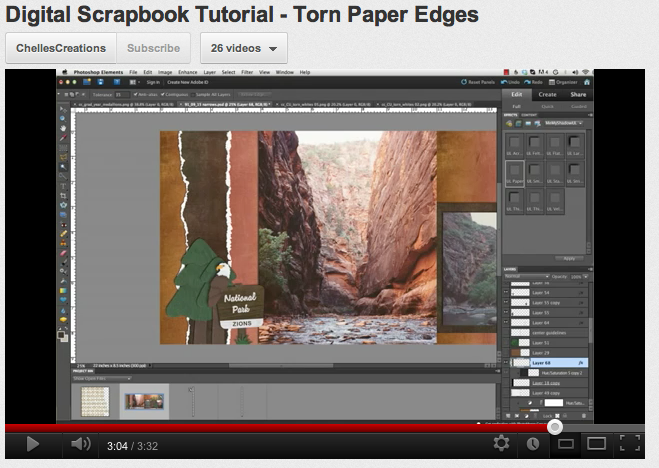Image resolution: width=659 pixels, height=468 pixels.
Task: Select the Crop tool
Action: (x=63, y=196)
